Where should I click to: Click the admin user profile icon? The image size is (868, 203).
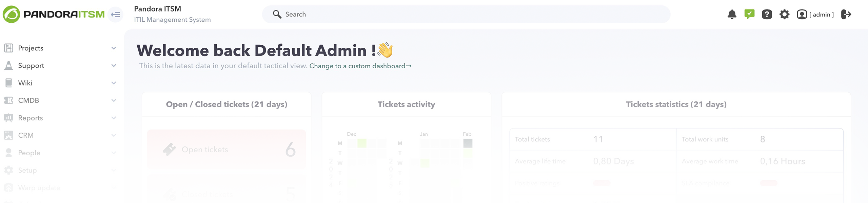(802, 14)
